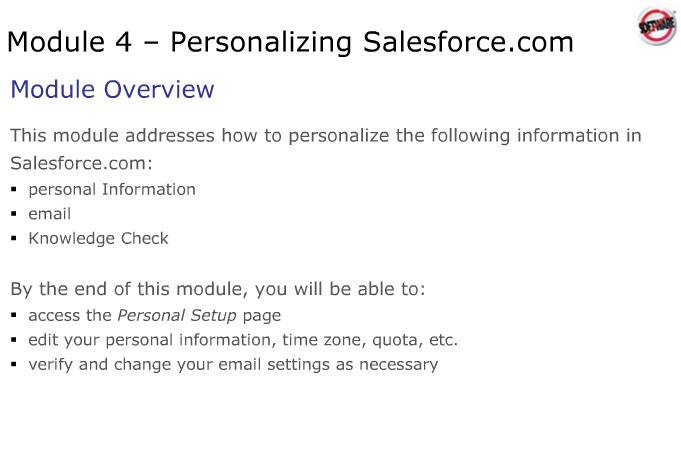Click the bullet marker beside "Knowledge Check"
The image size is (681, 466).
coord(15,239)
